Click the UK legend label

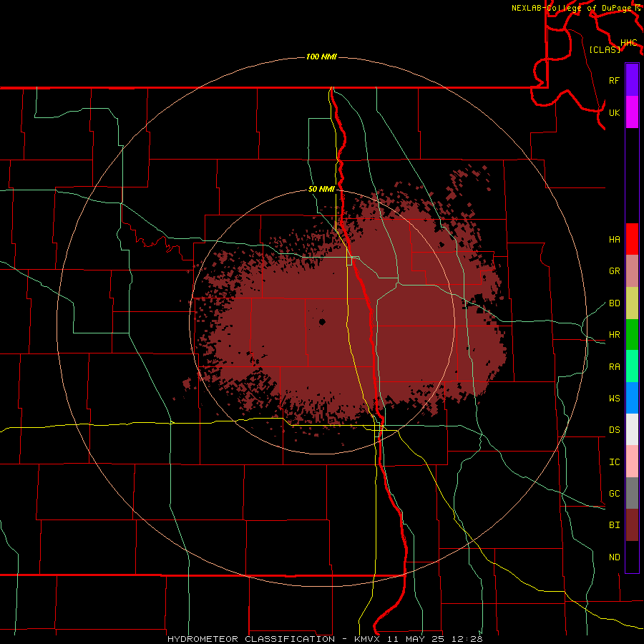[614, 112]
